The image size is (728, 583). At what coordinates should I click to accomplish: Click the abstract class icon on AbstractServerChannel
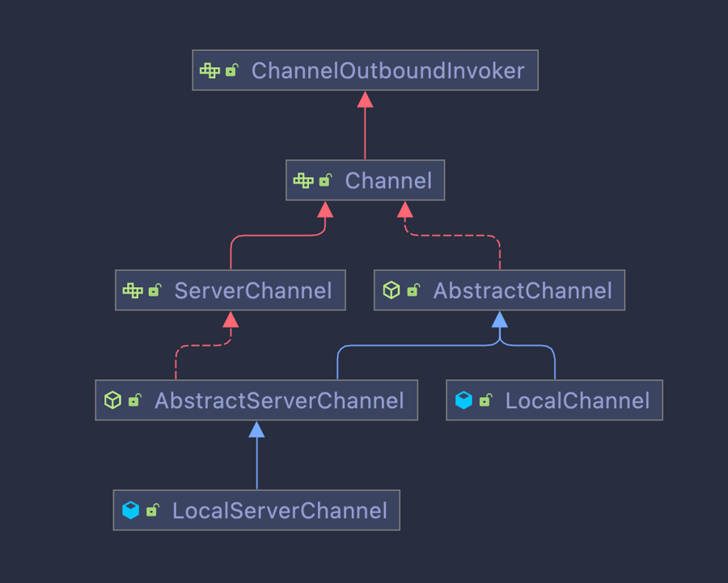[113, 400]
